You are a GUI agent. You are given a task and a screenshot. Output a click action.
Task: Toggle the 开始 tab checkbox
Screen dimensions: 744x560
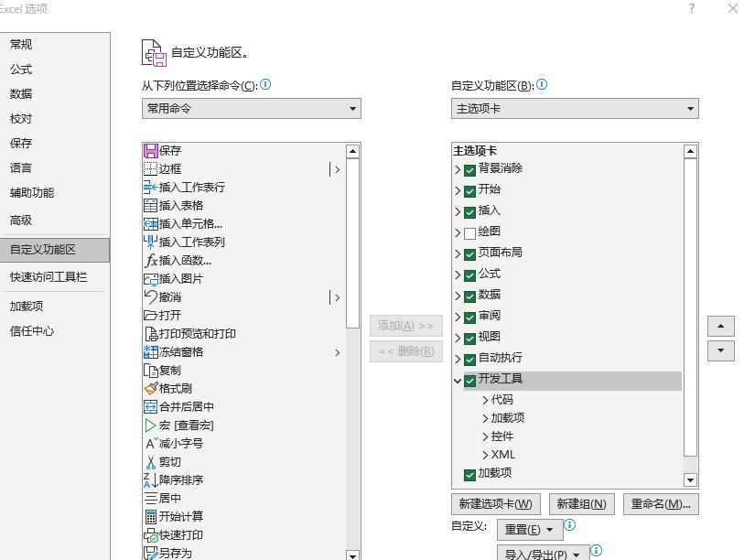click(x=469, y=191)
